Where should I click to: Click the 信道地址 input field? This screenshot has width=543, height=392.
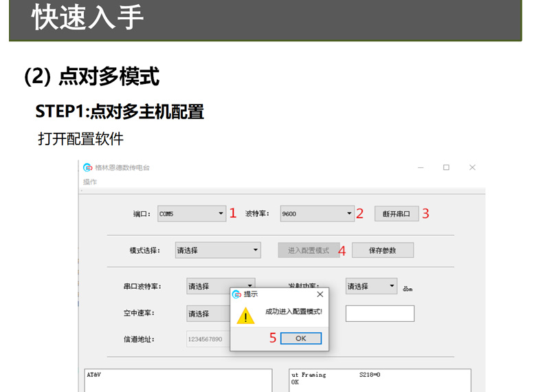click(208, 339)
